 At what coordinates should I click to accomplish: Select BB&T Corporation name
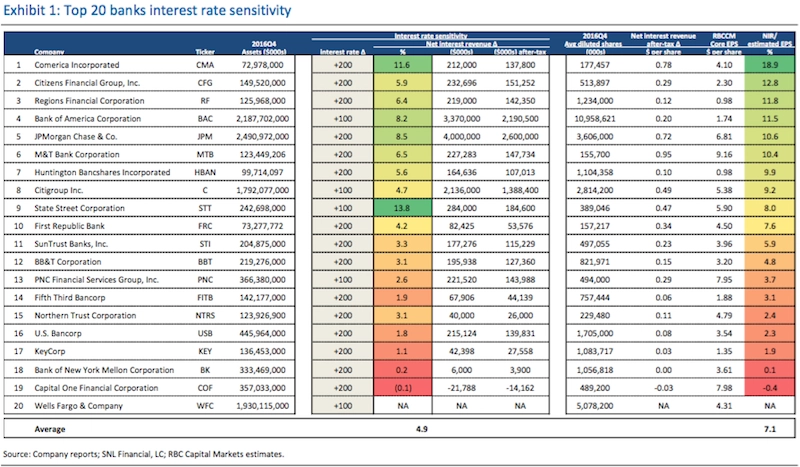click(68, 261)
